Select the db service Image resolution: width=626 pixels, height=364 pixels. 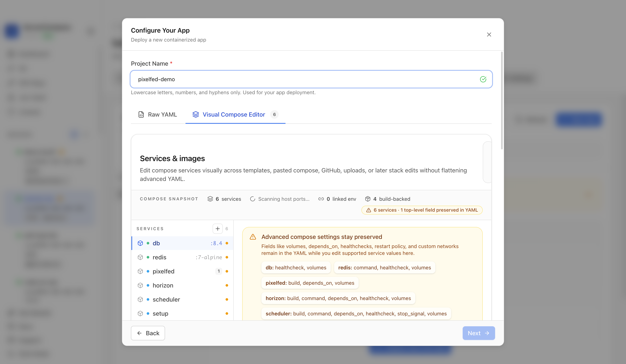[182, 243]
